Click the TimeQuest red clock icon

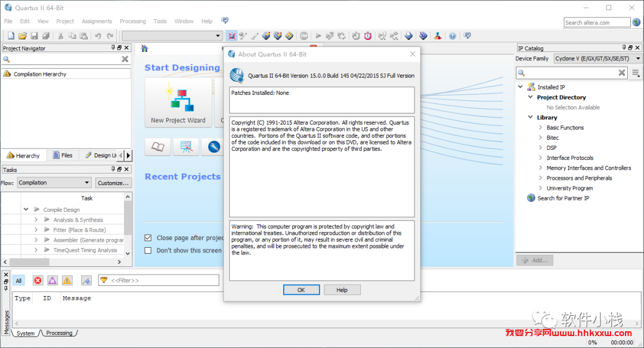pos(367,36)
